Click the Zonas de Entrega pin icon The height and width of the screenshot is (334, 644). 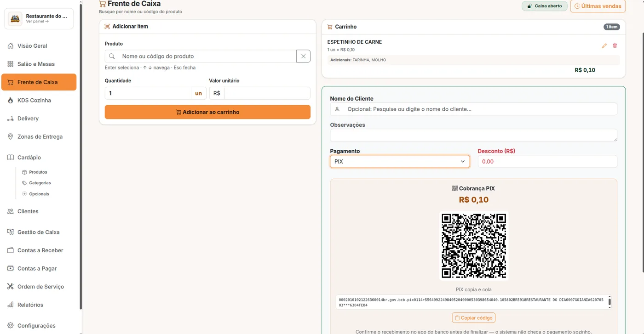pos(11,136)
